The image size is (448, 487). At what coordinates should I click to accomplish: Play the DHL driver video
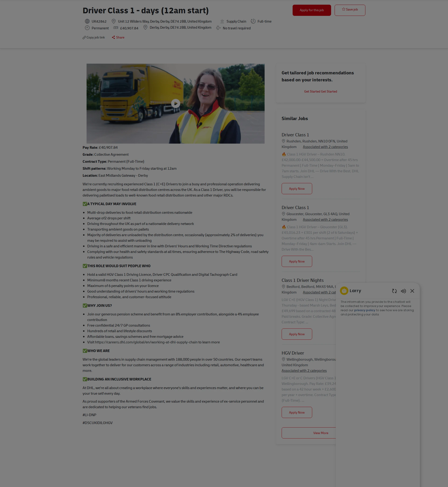pos(175,104)
